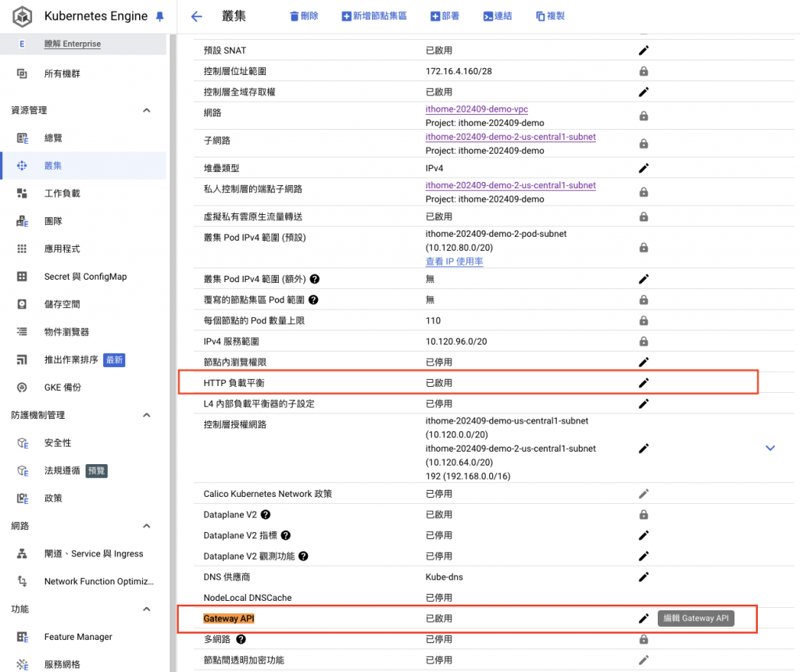Viewport: 800px width, 672px height.
Task: Click the 應用程式 grid icon
Action: pos(22,248)
